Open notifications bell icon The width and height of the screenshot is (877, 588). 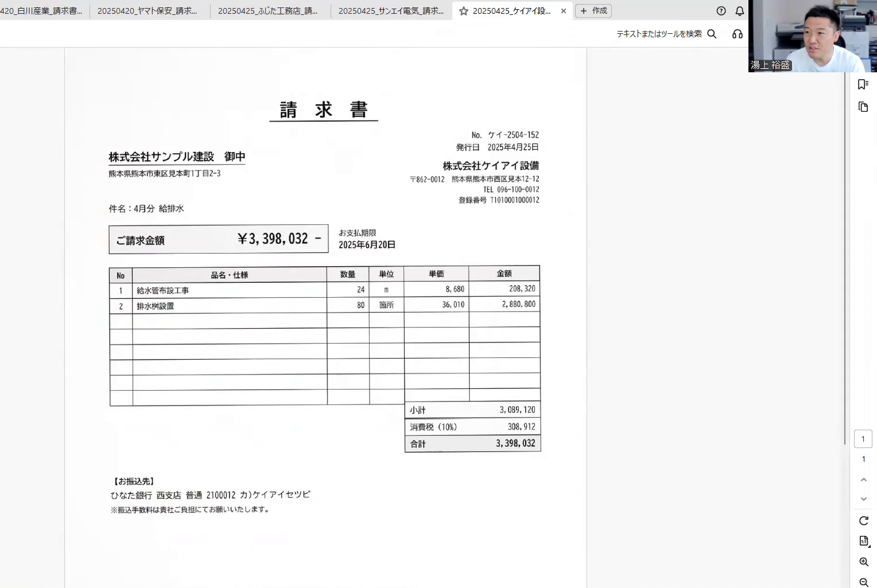[740, 11]
